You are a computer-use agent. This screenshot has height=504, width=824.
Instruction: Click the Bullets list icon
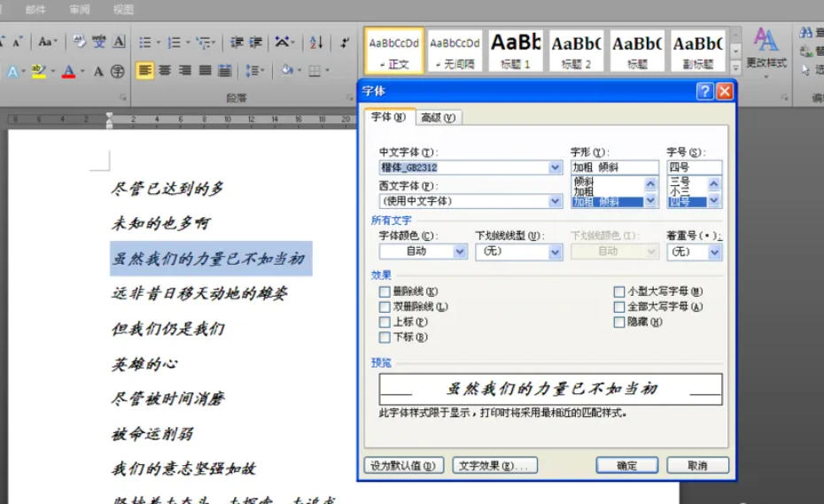145,42
